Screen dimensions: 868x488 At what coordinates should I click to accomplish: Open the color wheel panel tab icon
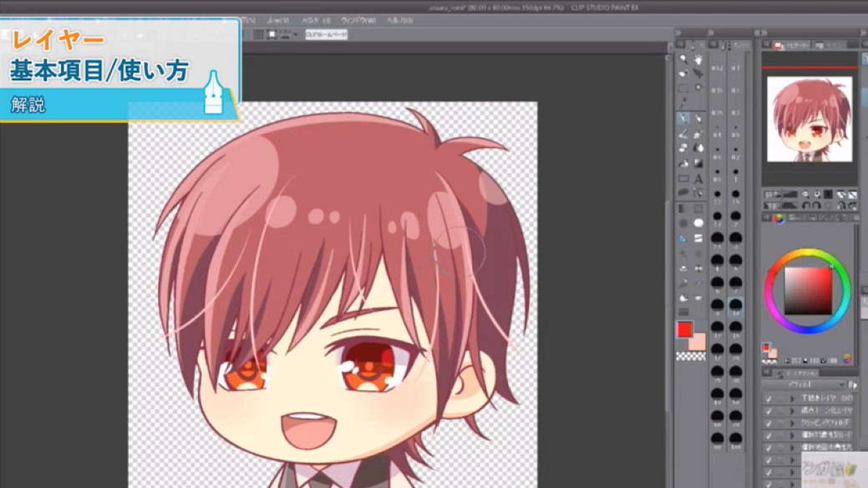(778, 219)
